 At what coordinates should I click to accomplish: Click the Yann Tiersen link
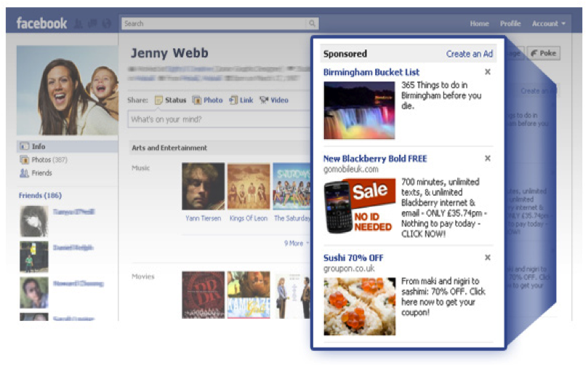tap(204, 218)
